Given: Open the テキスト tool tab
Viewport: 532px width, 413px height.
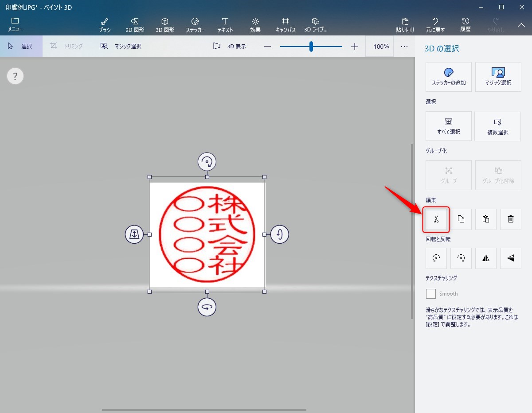Looking at the screenshot, I should pos(225,25).
